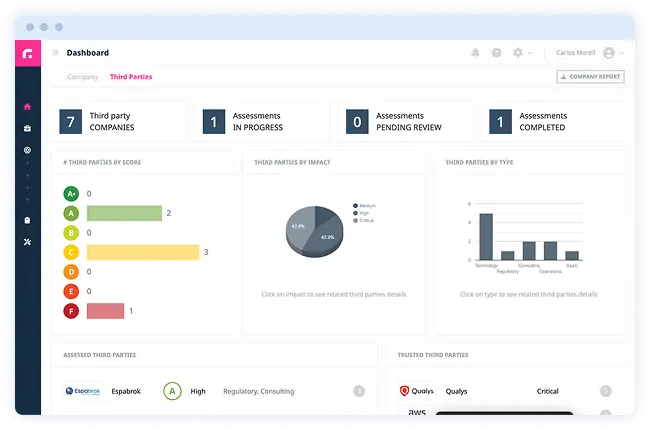Download the Company Report
Image resolution: width=650 pixels, height=430 pixels.
(x=590, y=77)
